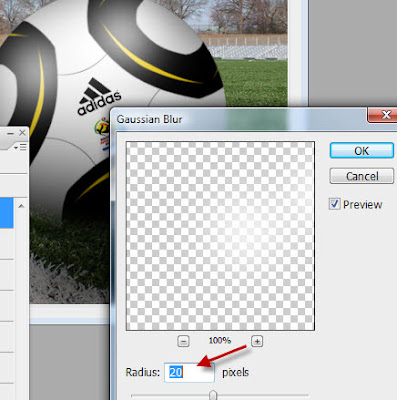397x400 pixels.
Task: Cancel the Gaussian Blur dialog
Action: [362, 176]
